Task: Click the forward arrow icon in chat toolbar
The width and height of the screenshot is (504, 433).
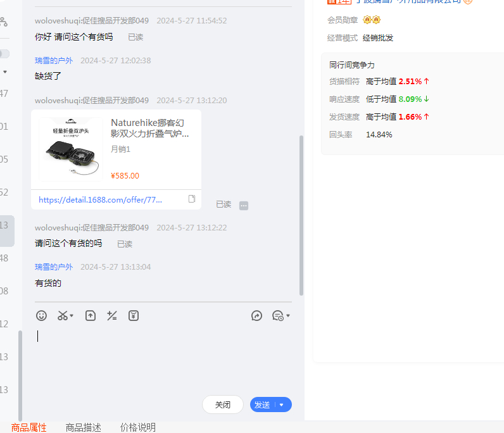Action: tap(256, 315)
